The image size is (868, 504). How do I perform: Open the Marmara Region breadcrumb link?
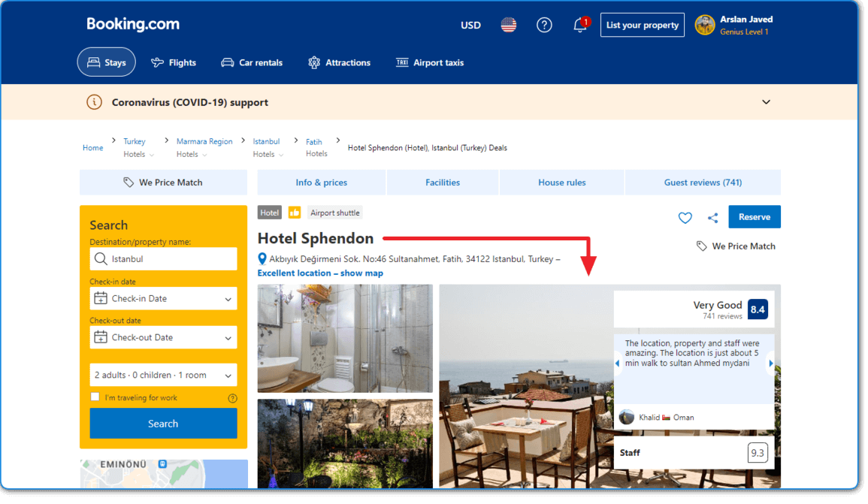pos(204,142)
